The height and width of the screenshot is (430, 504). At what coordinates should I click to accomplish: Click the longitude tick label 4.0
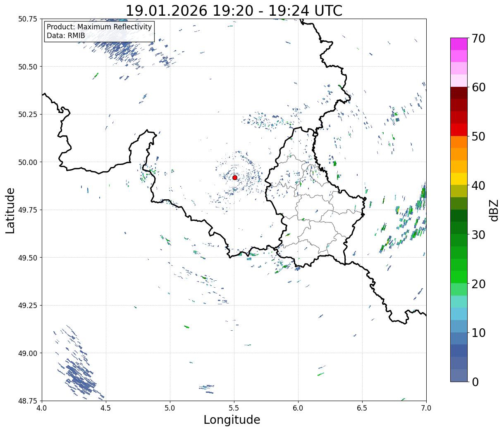pyautogui.click(x=42, y=408)
